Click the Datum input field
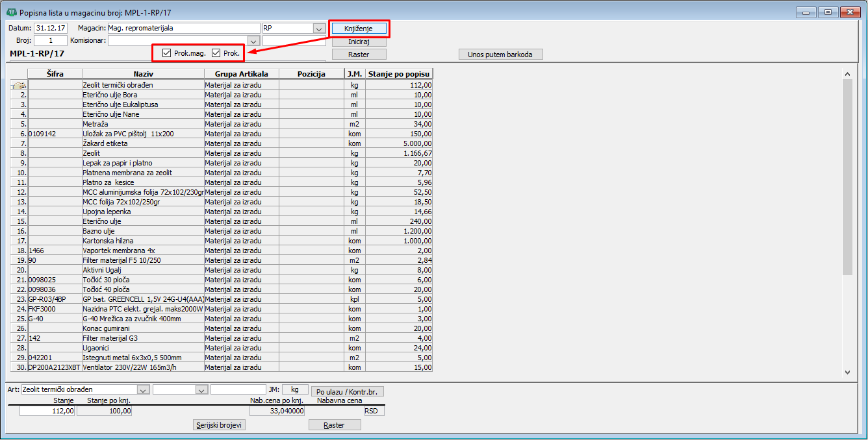This screenshot has width=868, height=440. 51,29
